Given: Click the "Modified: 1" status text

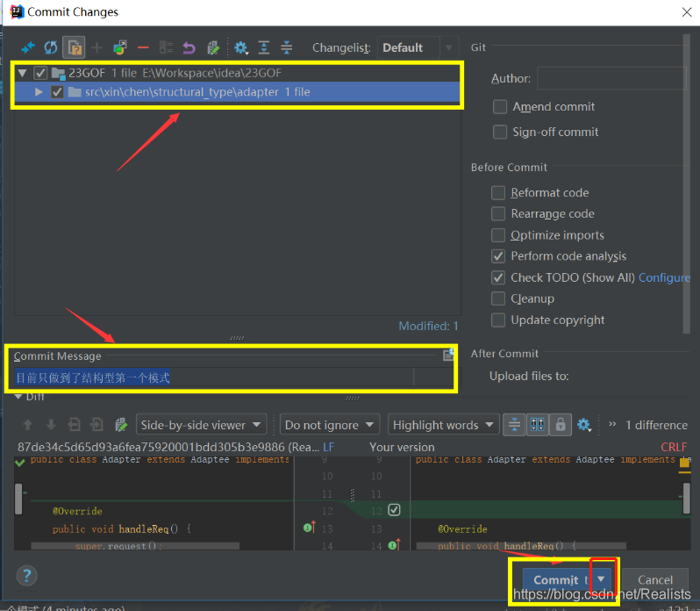Looking at the screenshot, I should coord(428,326).
